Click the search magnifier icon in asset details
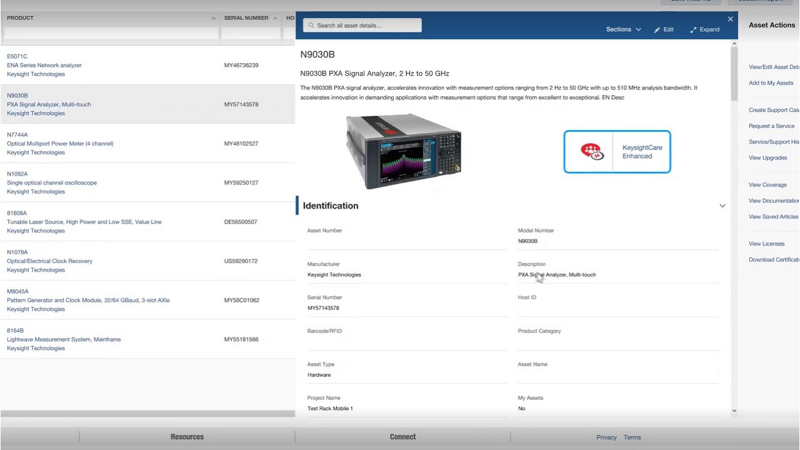The image size is (800, 450). (311, 25)
